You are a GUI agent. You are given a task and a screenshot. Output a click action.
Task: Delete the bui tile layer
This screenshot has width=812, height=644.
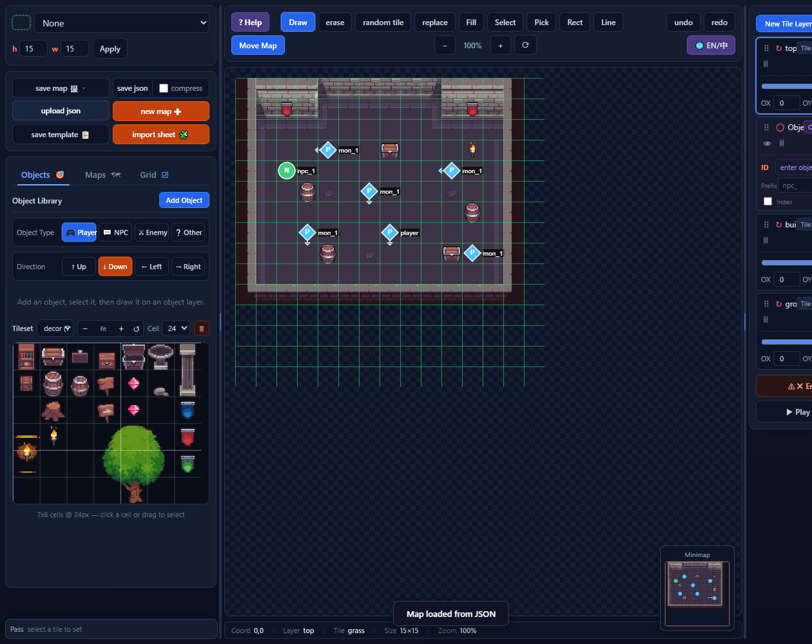coord(766,240)
